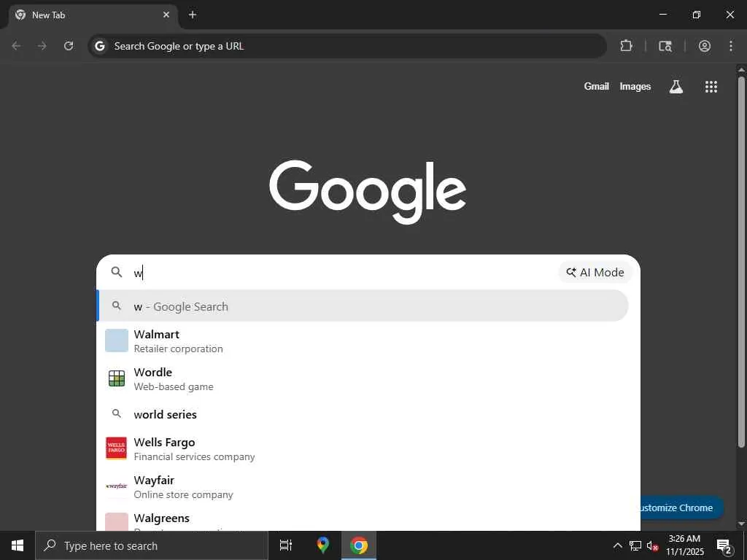Select the Walmart suggestion
The width and height of the screenshot is (747, 560).
[363, 341]
